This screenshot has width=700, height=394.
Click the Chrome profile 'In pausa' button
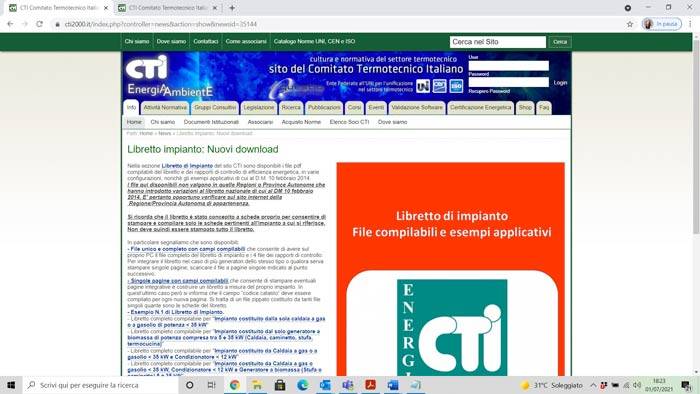(661, 24)
